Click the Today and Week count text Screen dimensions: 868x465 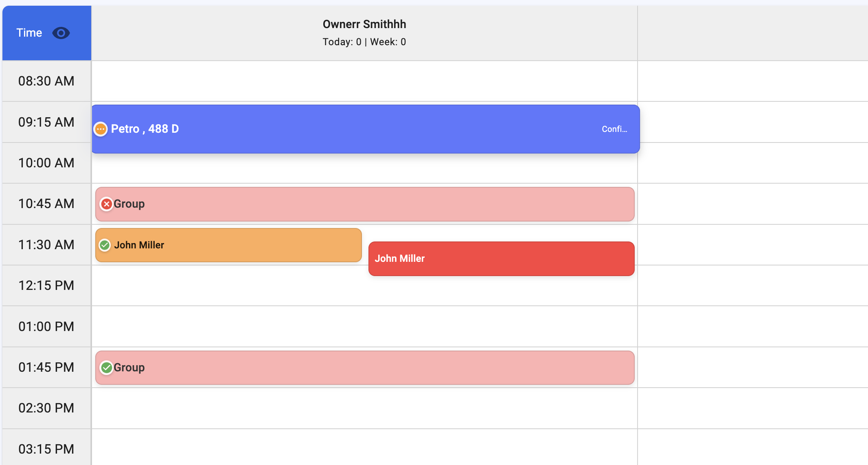364,42
